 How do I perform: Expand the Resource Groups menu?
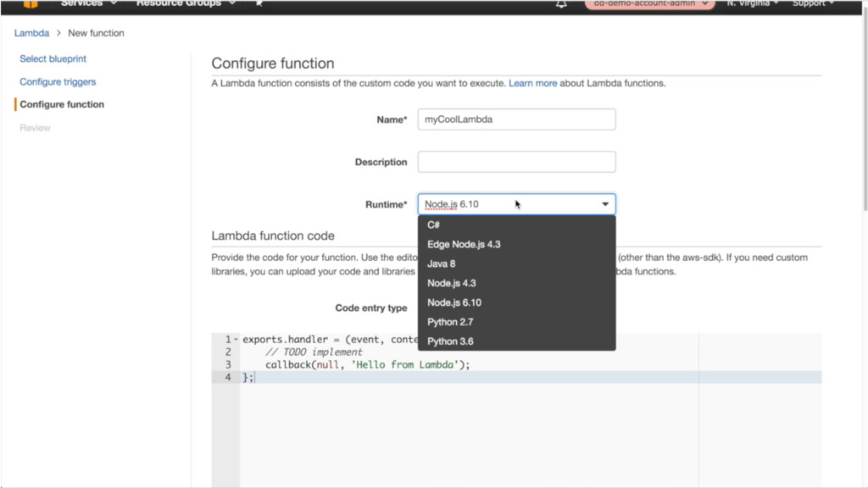tap(185, 4)
